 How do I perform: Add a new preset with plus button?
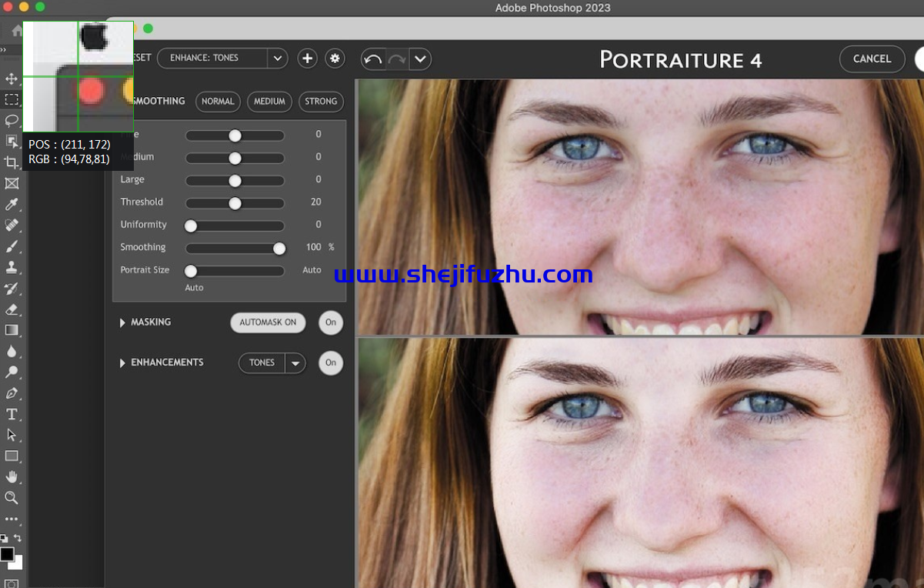307,58
